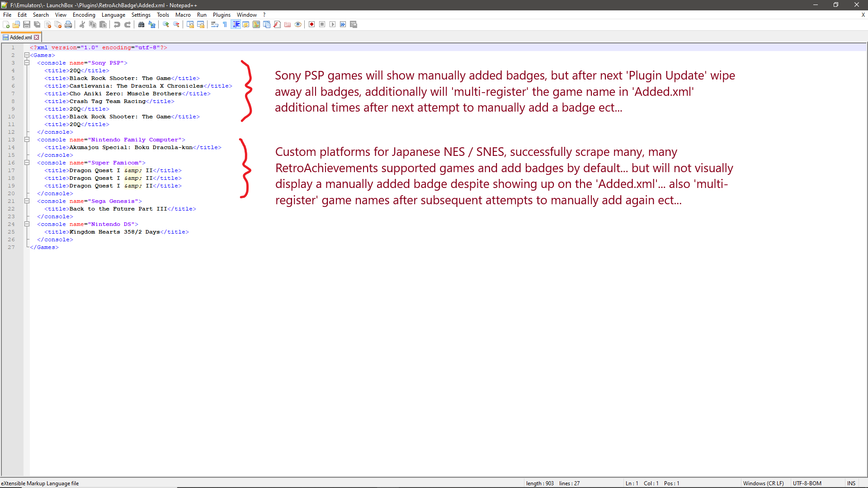Collapse the Super Famicom console fold marker
Image resolution: width=868 pixels, height=488 pixels.
27,163
